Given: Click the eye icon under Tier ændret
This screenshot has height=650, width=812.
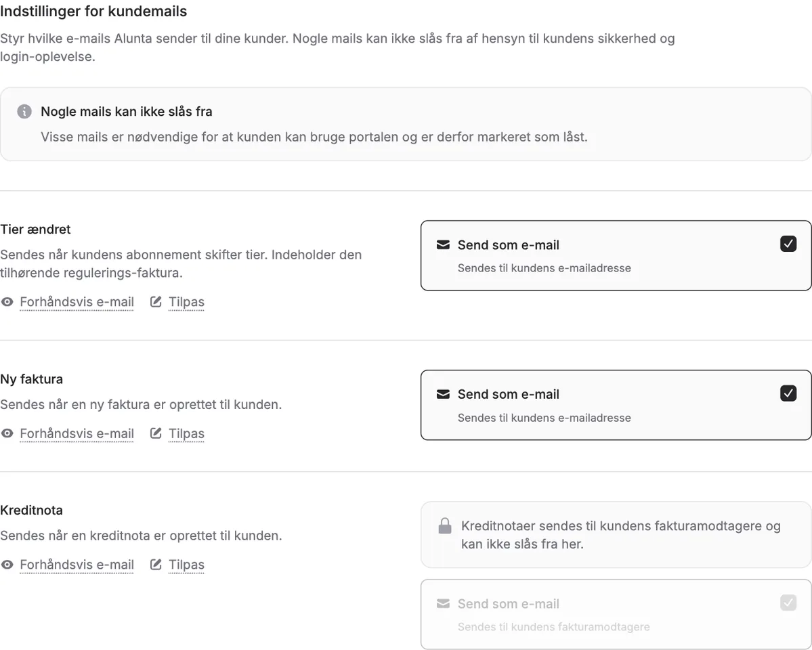Looking at the screenshot, I should click(7, 301).
